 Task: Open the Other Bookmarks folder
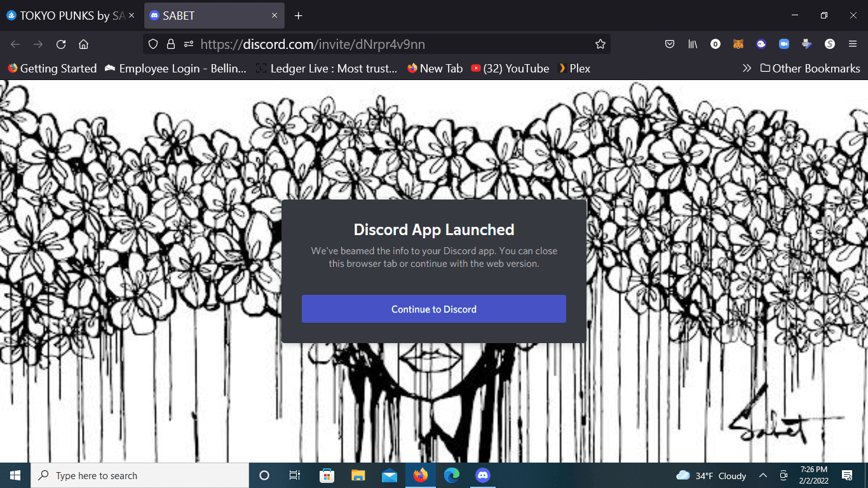(810, 68)
